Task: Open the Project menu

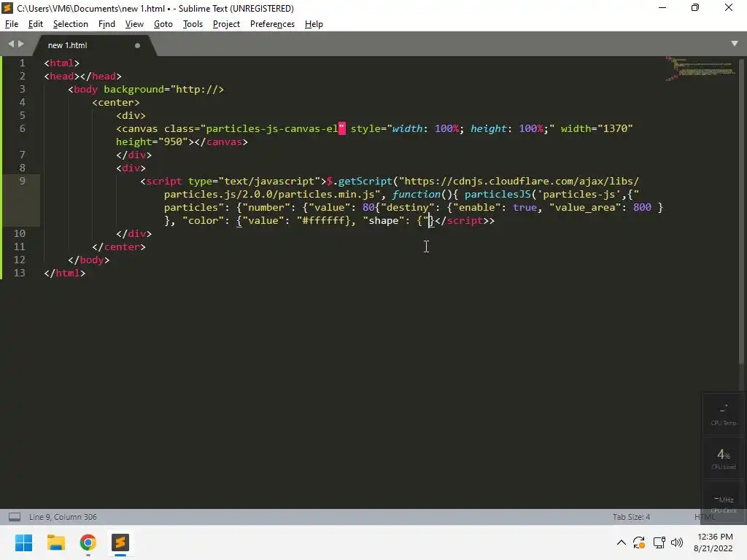Action: (226, 24)
